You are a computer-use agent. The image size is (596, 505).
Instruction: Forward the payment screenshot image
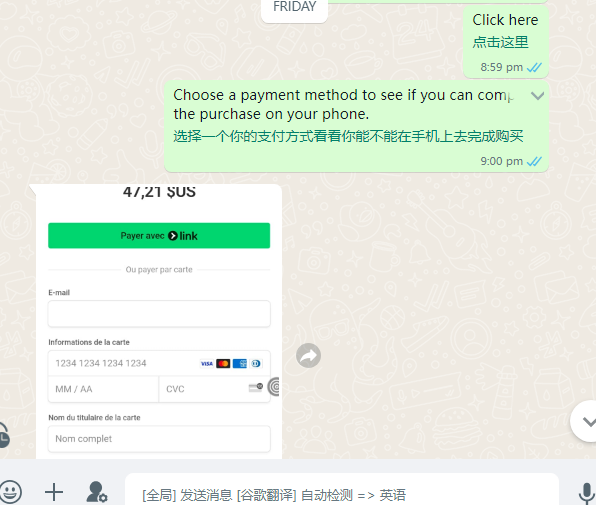click(308, 356)
